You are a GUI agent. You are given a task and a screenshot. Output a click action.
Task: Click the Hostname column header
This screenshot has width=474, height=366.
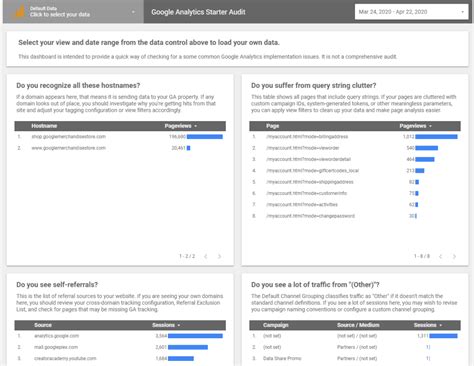(44, 126)
